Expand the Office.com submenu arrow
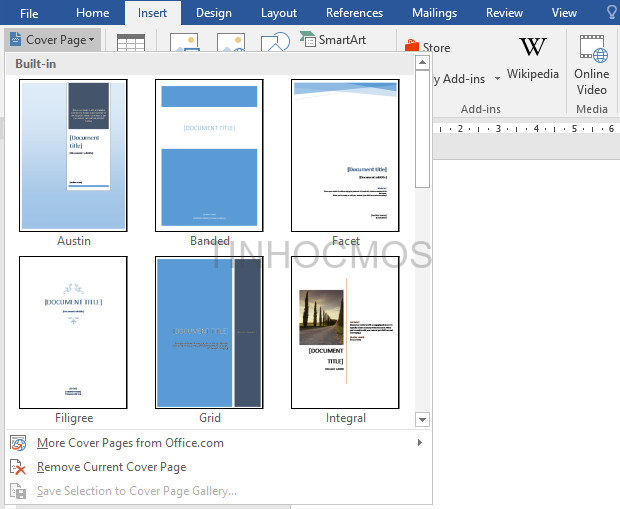Screen dimensions: 620x509 420,443
